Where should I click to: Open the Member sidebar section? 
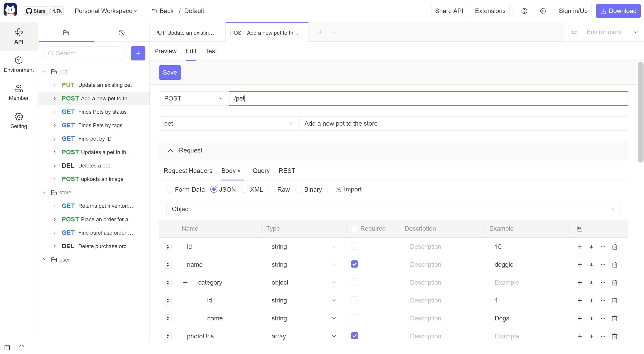click(x=19, y=92)
